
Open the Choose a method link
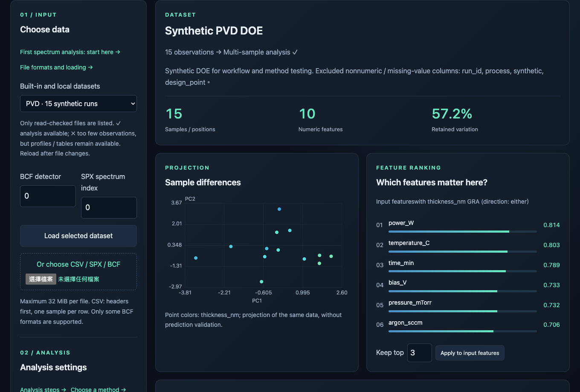(99, 389)
